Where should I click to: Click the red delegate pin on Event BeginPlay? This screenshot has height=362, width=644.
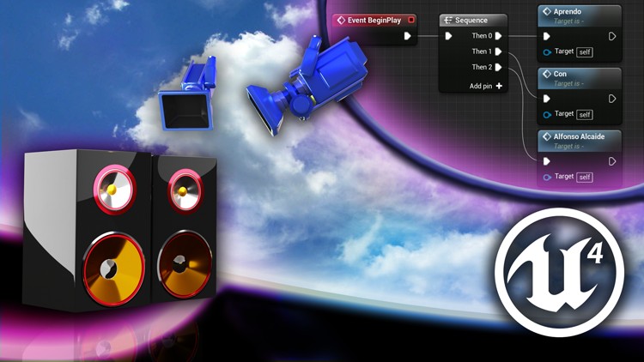click(411, 20)
